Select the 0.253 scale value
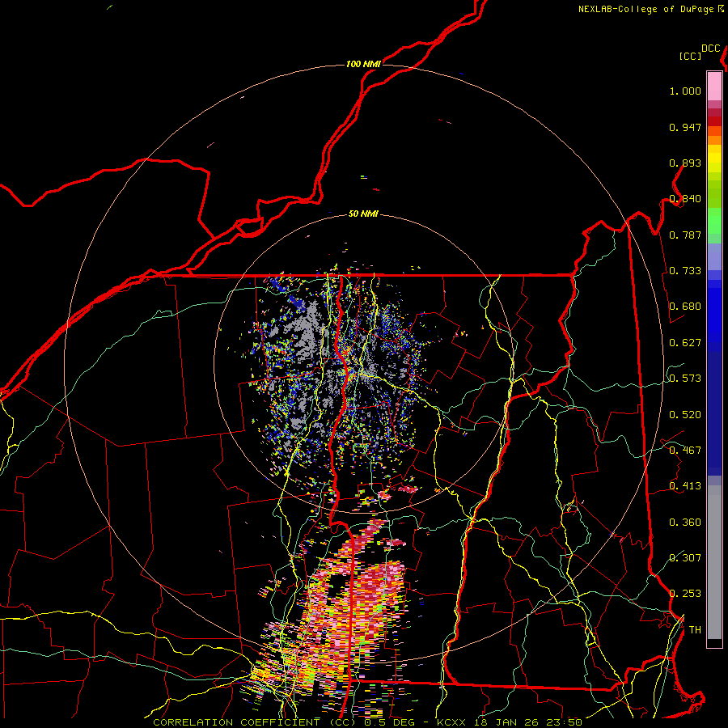The width and height of the screenshot is (728, 728). pyautogui.click(x=685, y=594)
